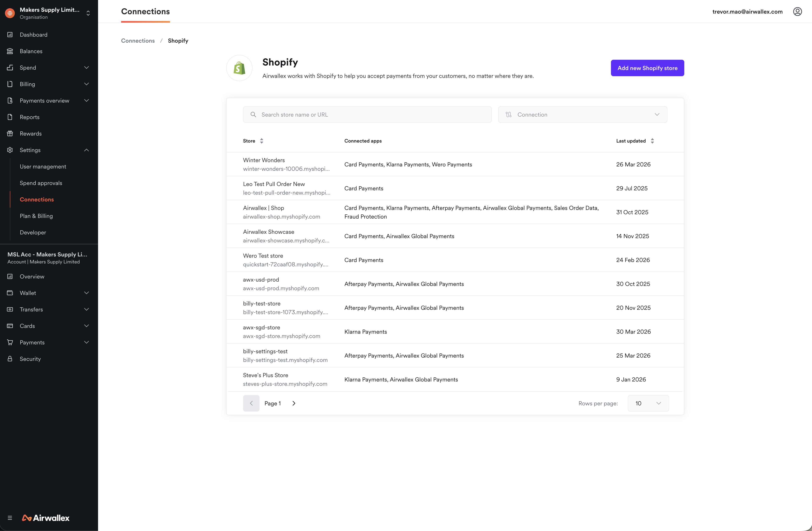Open the Wero Test store row
This screenshot has height=531, width=812.
[455, 260]
